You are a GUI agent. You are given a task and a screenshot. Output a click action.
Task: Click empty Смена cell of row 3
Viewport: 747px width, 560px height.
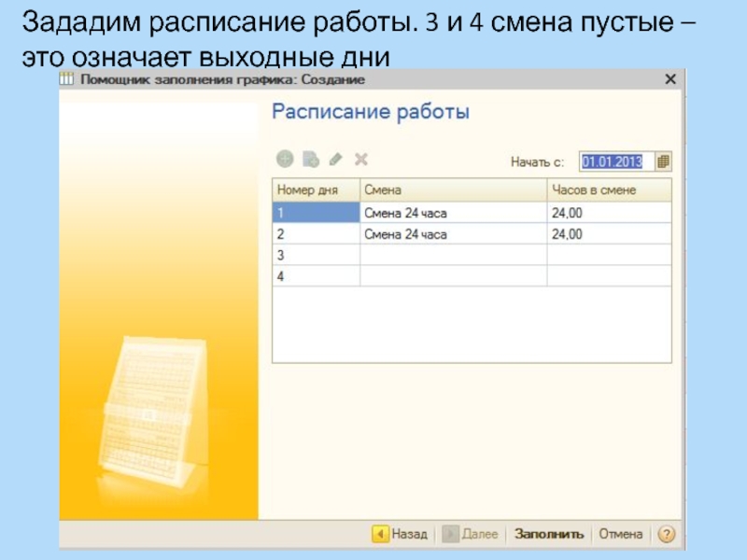click(453, 255)
